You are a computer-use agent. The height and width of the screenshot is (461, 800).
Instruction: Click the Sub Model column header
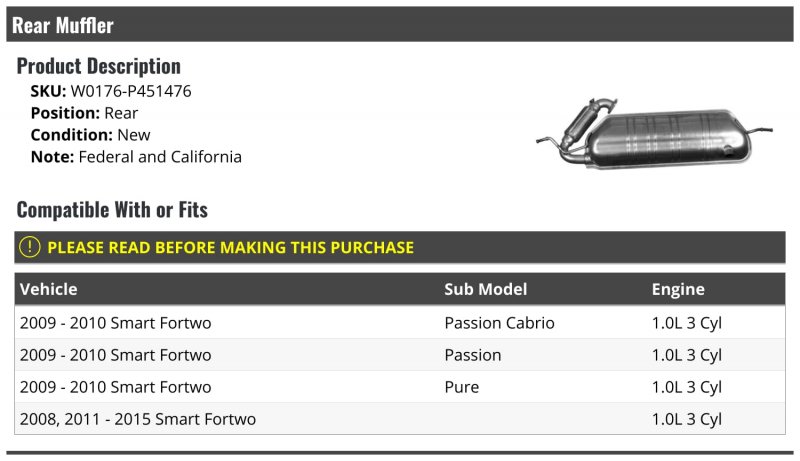point(485,289)
